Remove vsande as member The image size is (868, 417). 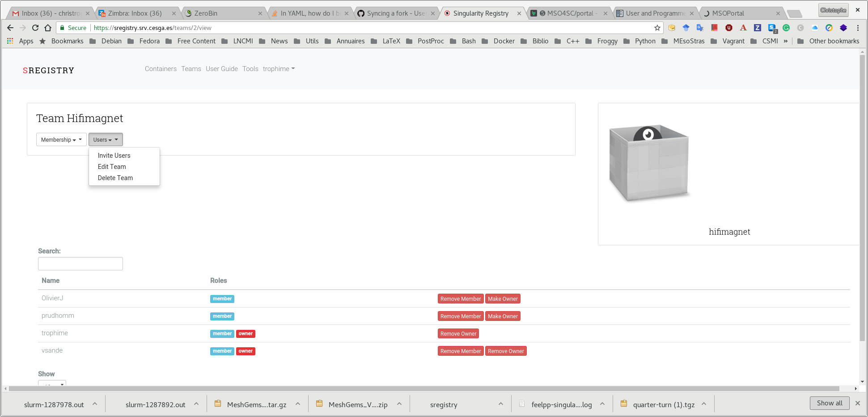pos(461,351)
